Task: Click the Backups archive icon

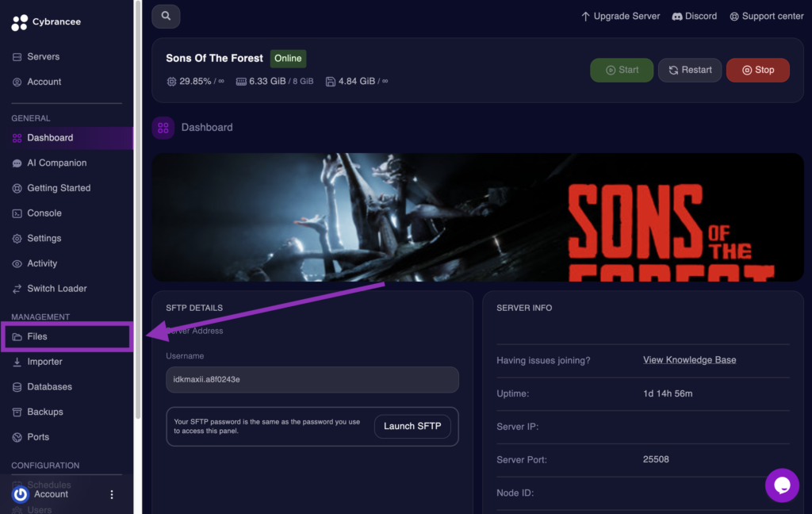Action: pos(17,412)
